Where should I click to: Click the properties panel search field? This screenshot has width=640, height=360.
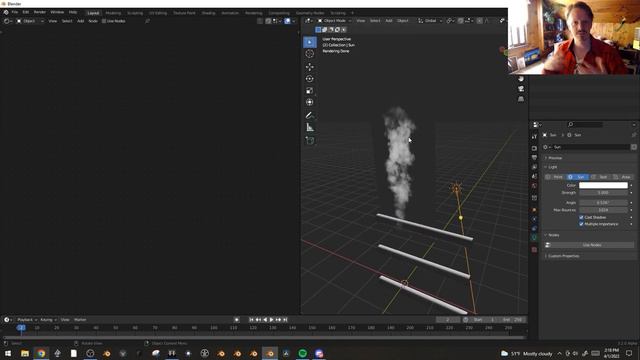[585, 124]
